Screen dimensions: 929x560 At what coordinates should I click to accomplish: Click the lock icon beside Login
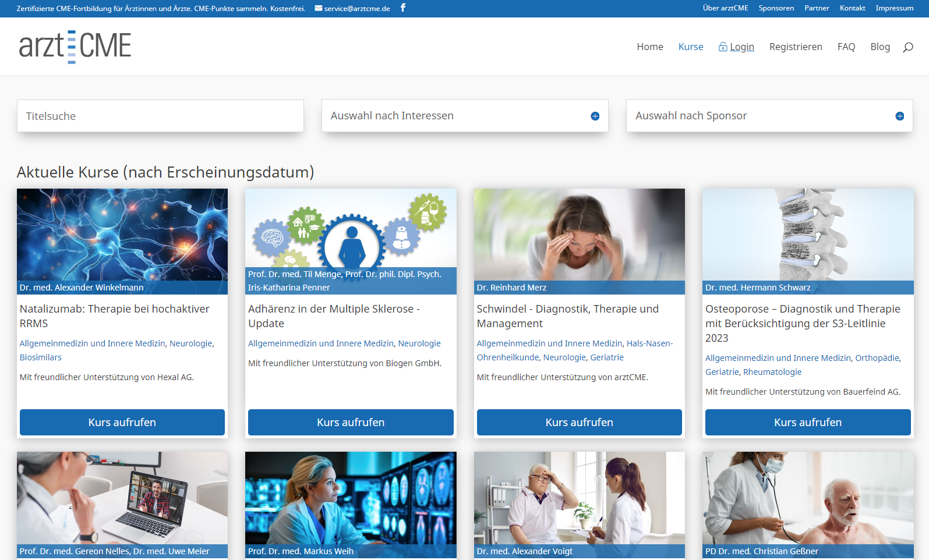723,47
